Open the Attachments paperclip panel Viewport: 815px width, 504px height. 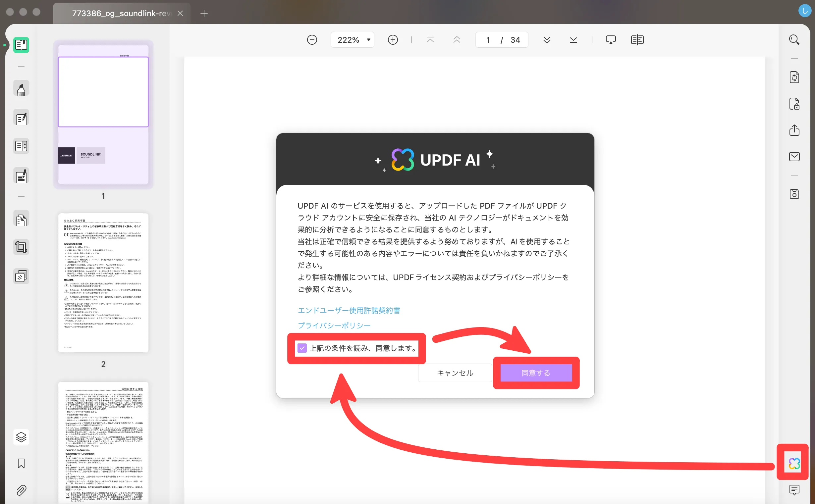21,490
